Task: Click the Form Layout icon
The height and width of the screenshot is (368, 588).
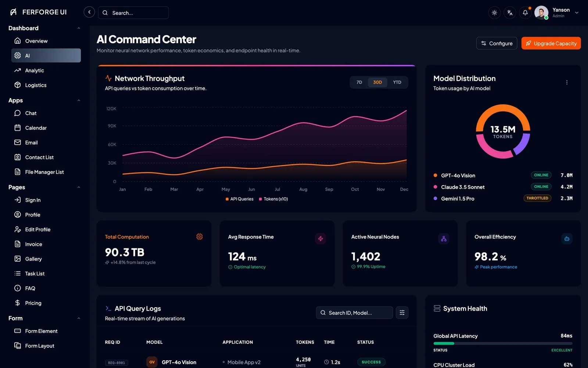Action: 17,346
